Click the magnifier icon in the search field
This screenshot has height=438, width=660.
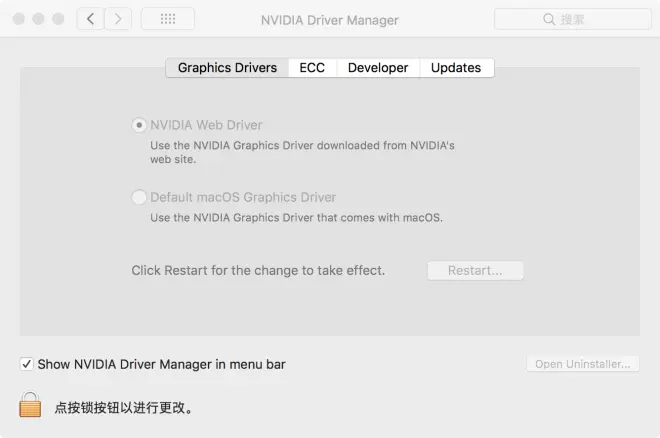click(549, 19)
